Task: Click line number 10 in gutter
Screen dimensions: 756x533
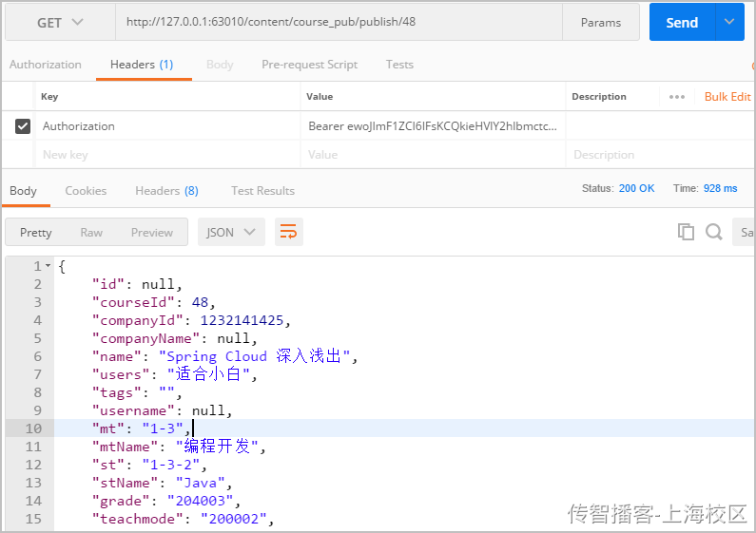Action: pos(33,428)
